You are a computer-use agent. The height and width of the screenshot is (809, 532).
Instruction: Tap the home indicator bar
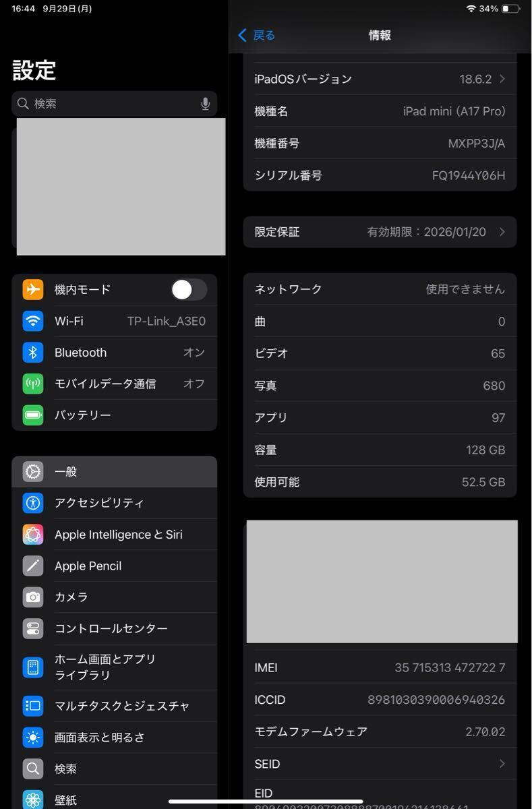click(x=266, y=802)
